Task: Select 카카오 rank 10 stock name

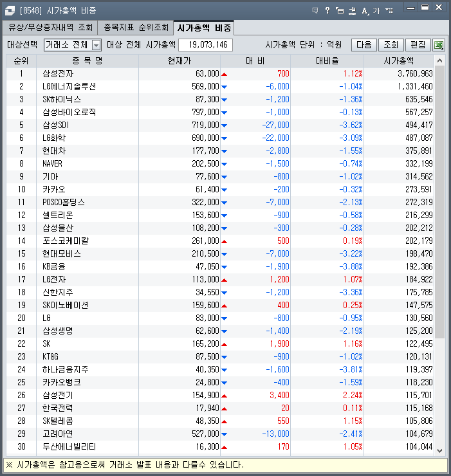Action: coord(54,189)
